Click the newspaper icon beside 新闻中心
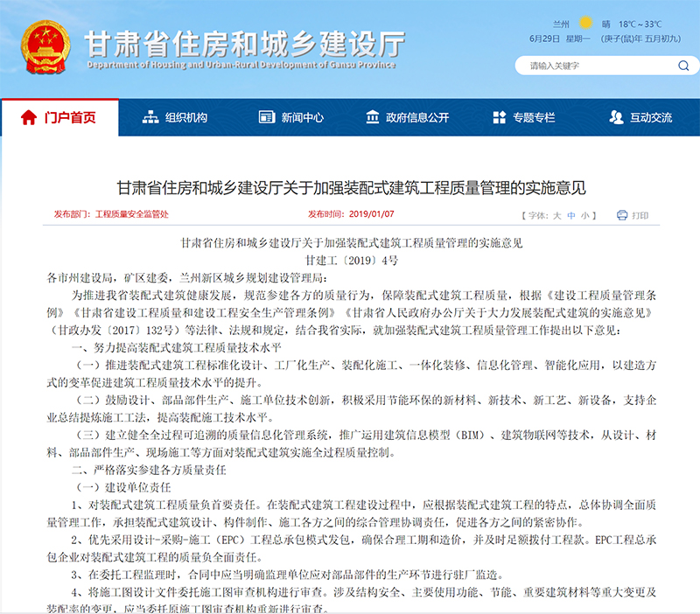Image resolution: width=700 pixels, height=614 pixels. [x=265, y=117]
